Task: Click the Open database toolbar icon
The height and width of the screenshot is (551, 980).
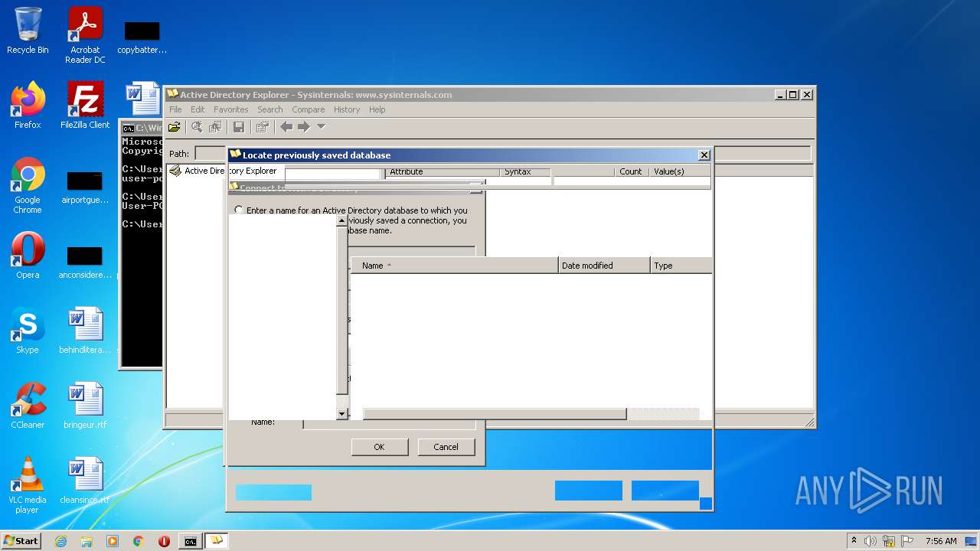Action: (175, 127)
